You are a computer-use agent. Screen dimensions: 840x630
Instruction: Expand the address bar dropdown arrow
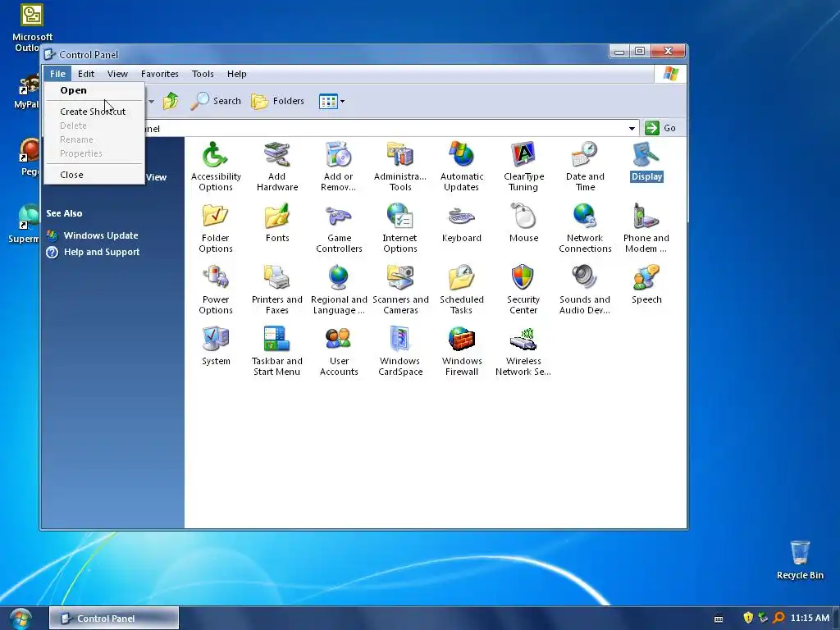point(632,128)
